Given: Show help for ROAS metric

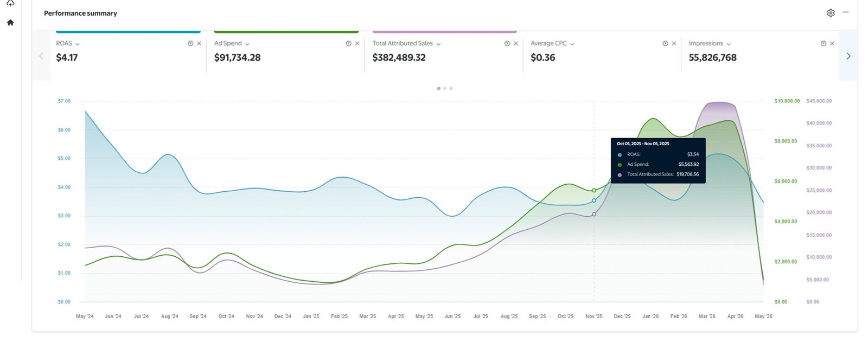Looking at the screenshot, I should coord(190,43).
